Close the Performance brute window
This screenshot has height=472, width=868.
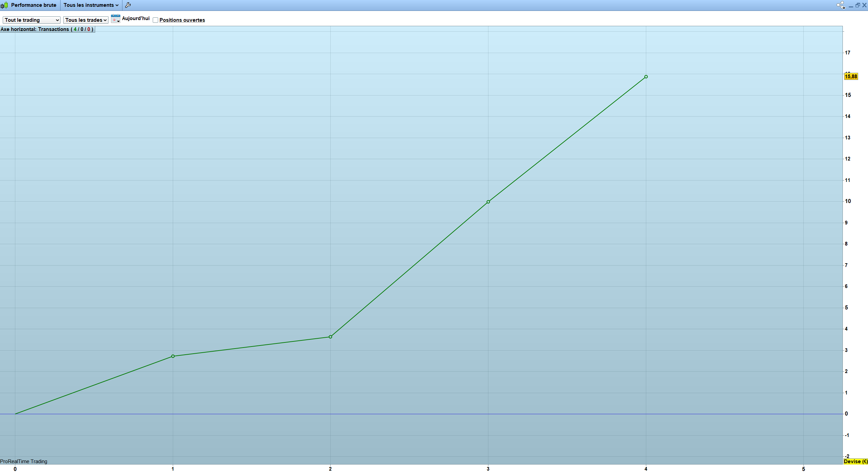tap(864, 5)
